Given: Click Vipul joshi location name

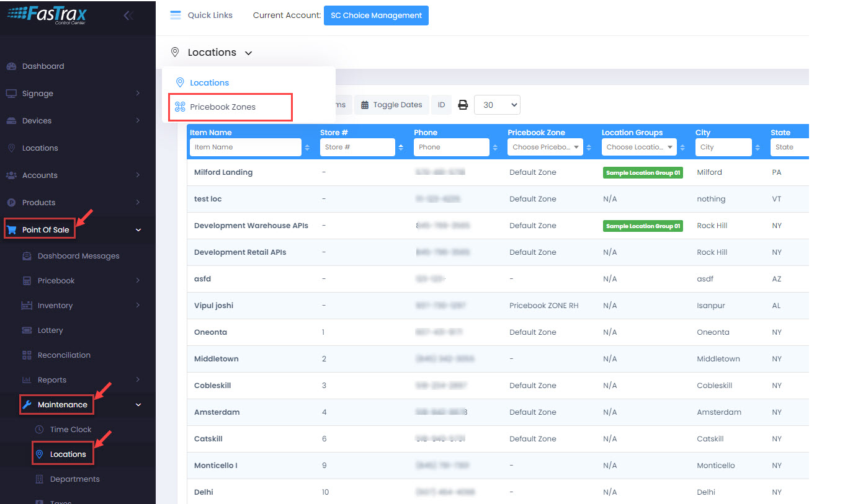Looking at the screenshot, I should 214,306.
